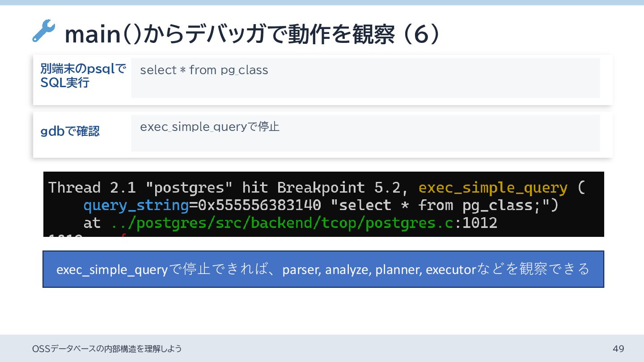Click the green postgres.c file path

[x=282, y=223]
